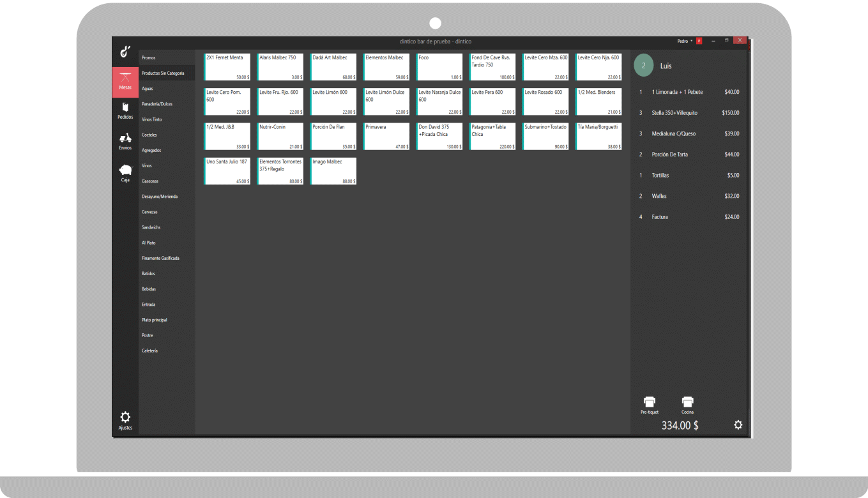Screen dimensions: 868x498
Task: Add Patagonia+Tabla Chica product
Action: click(x=492, y=137)
